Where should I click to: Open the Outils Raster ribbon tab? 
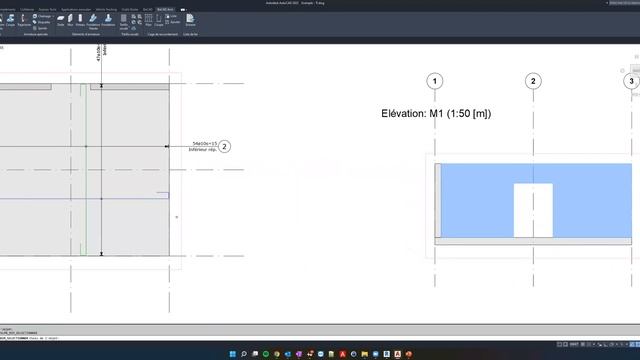130,9
